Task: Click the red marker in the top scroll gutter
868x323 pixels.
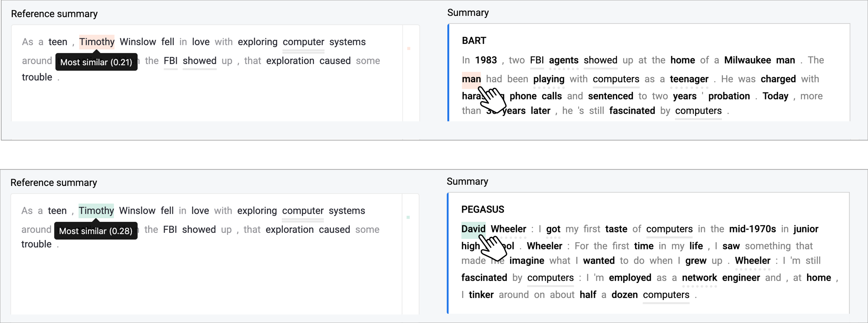Action: point(409,49)
